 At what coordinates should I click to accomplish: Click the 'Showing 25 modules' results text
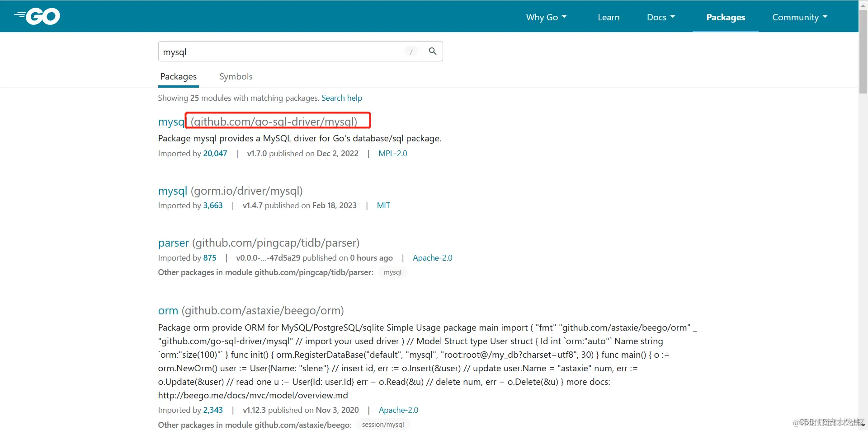(x=239, y=98)
